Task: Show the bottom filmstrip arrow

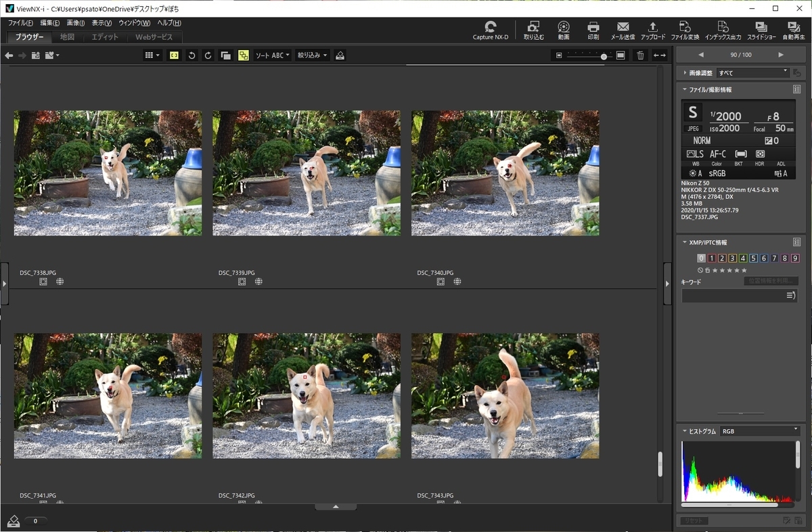Action: pos(336,507)
